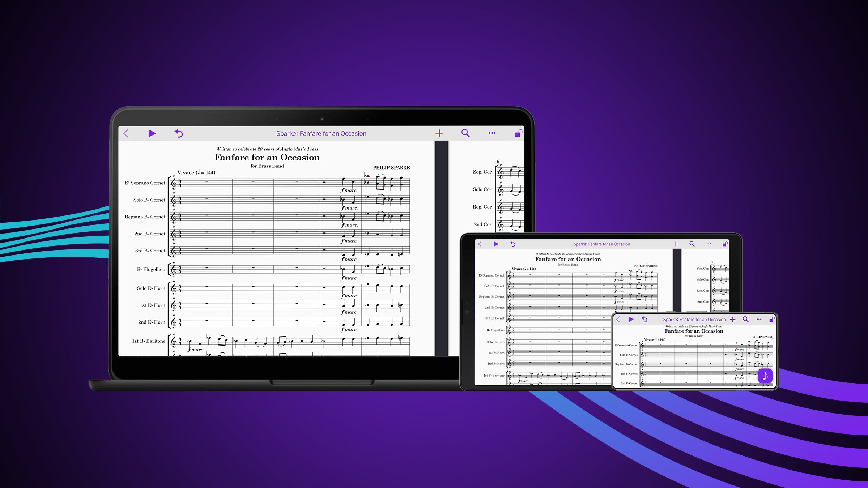Click the undo arrow on phone toolbar
This screenshot has width=868, height=488.
(644, 320)
